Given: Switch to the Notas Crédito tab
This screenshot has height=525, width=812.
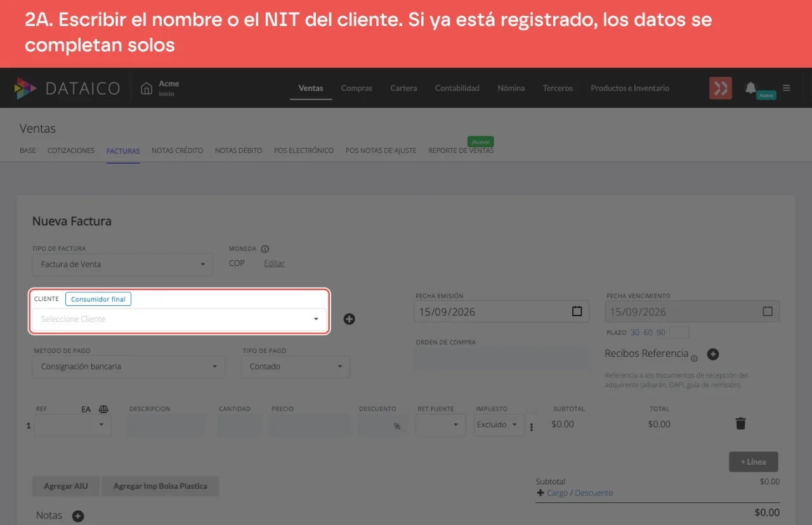Looking at the screenshot, I should [x=178, y=150].
